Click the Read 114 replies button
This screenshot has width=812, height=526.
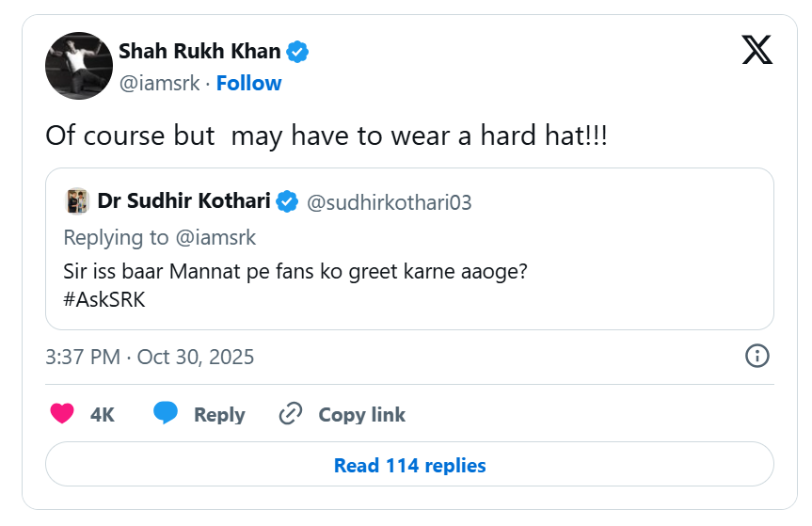409,465
